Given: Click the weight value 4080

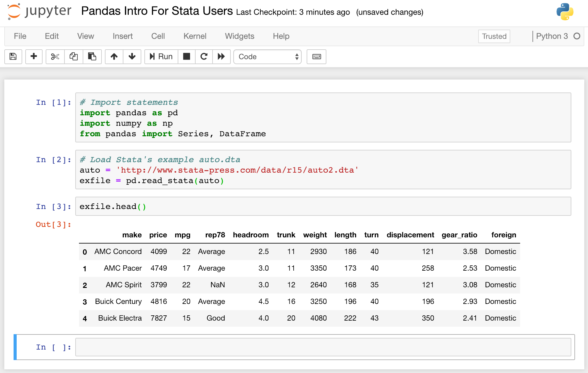Looking at the screenshot, I should click(x=318, y=318).
